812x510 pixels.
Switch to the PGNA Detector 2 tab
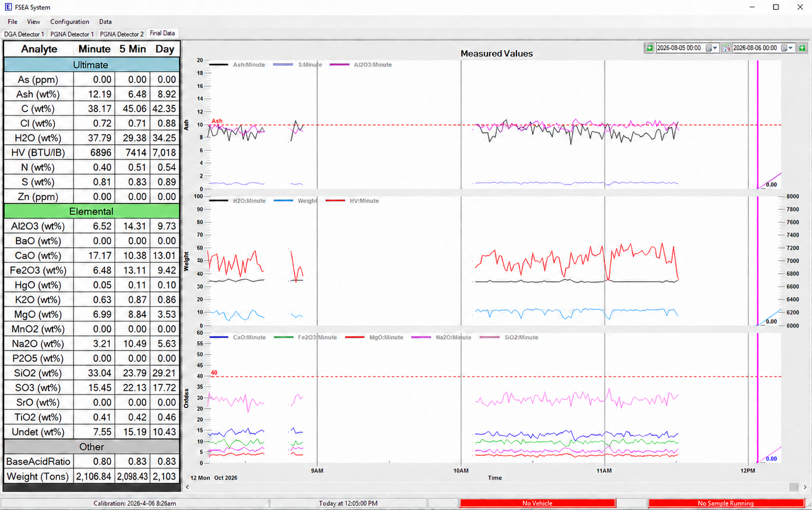(x=122, y=34)
